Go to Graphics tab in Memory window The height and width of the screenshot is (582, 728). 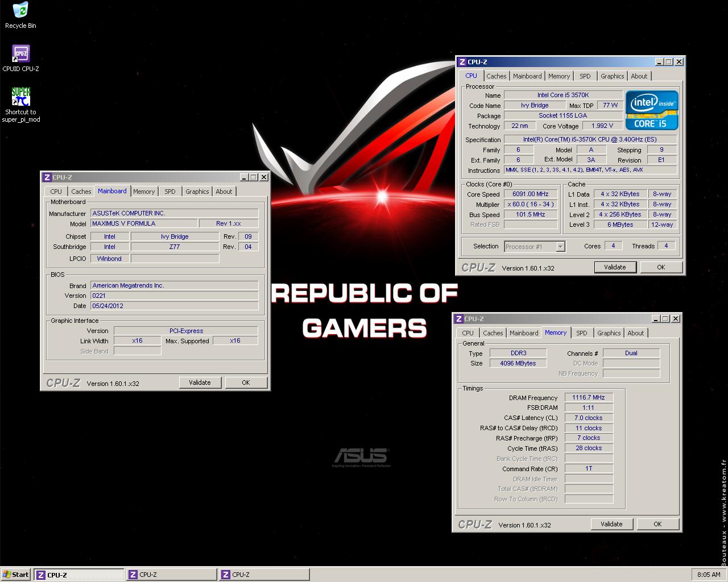tap(609, 333)
